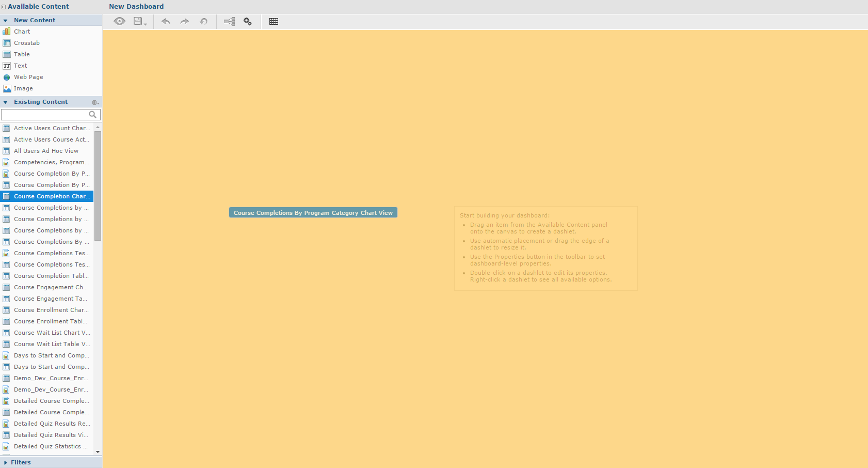Select the Web Page content item

(28, 77)
